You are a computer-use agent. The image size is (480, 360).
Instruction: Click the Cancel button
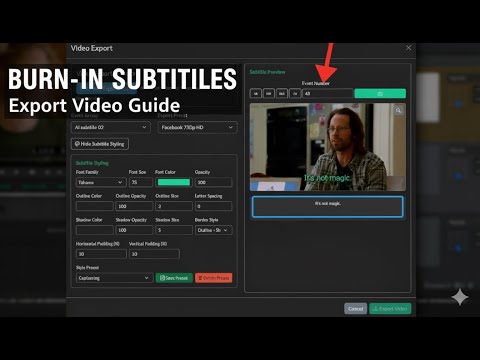[x=355, y=309]
